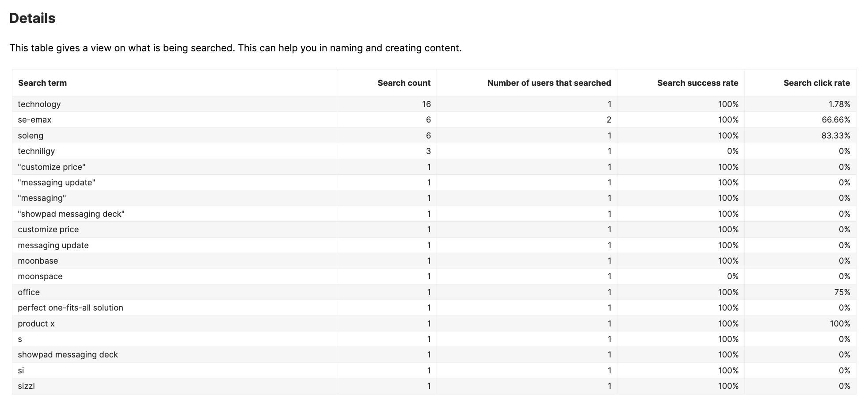Image resolution: width=868 pixels, height=407 pixels.
Task: Click the se-emax search term
Action: pos(34,120)
